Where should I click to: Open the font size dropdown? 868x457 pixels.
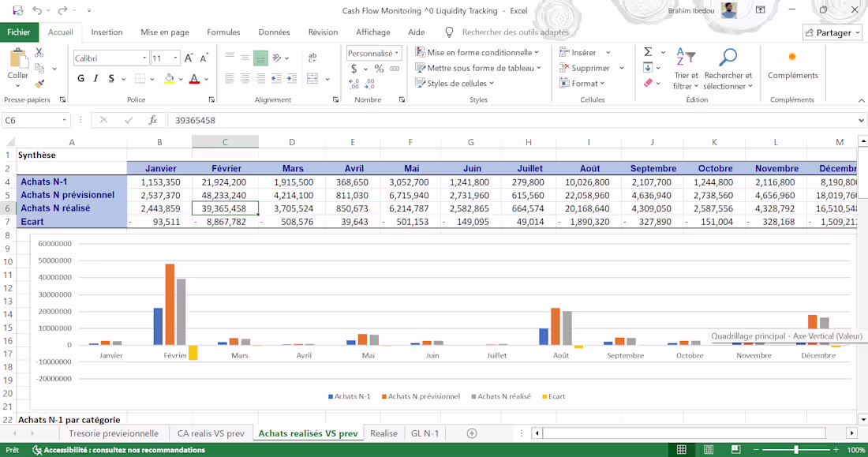click(x=174, y=58)
